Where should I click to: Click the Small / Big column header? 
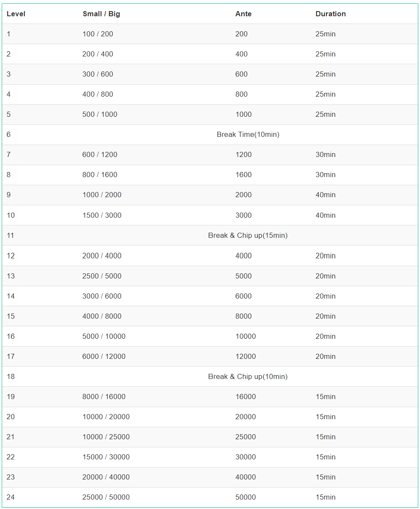101,14
